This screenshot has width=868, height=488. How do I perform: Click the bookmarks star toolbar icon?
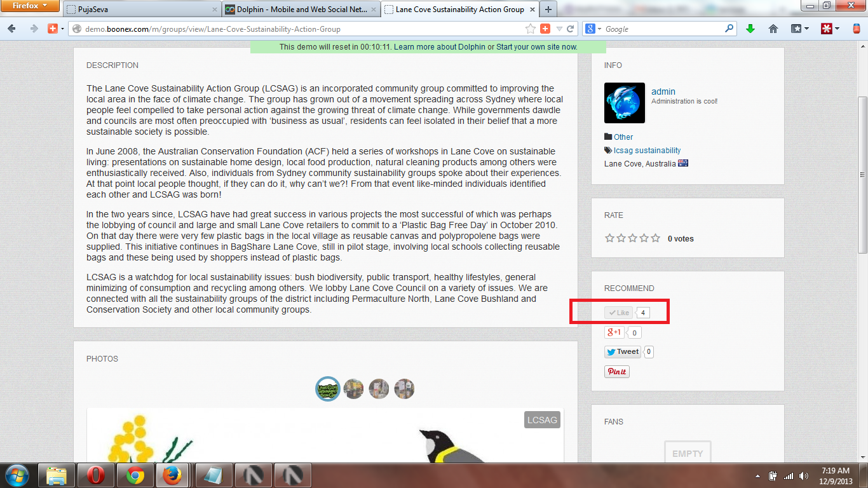(796, 29)
